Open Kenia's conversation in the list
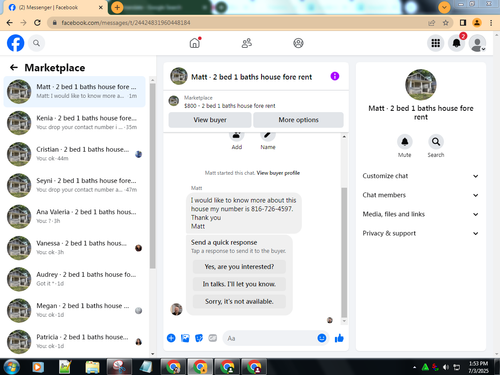This screenshot has width=500, height=375. point(74,123)
